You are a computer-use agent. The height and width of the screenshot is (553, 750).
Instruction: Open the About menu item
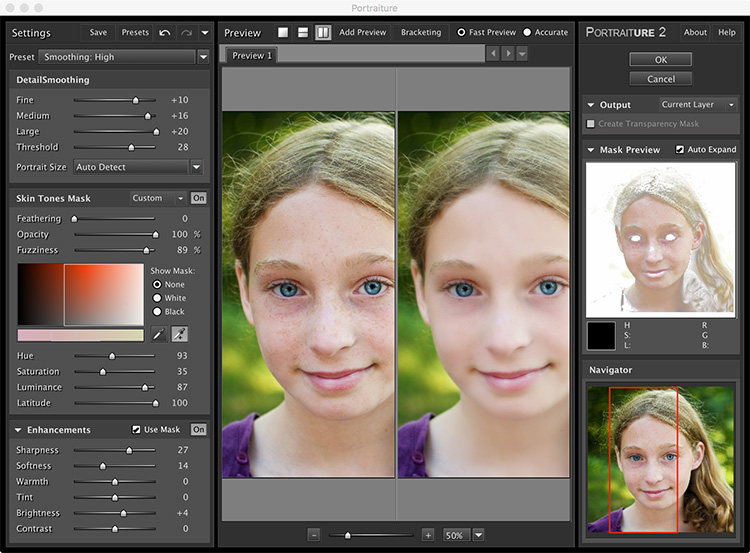coord(695,32)
